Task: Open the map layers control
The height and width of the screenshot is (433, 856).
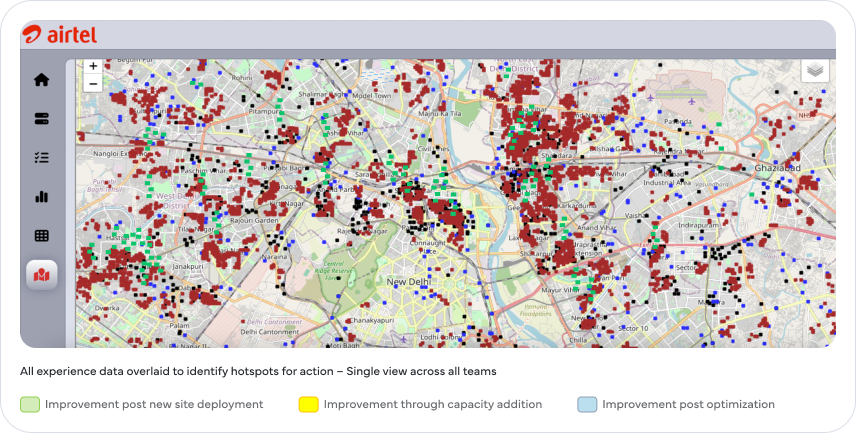Action: tap(815, 70)
